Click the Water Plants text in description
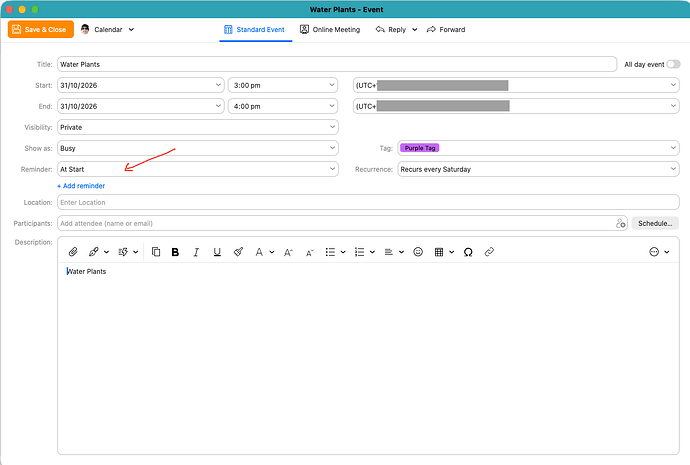 pos(87,271)
